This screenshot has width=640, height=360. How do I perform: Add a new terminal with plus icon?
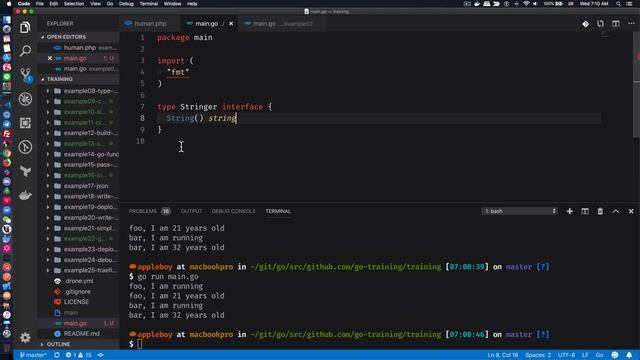coord(569,211)
